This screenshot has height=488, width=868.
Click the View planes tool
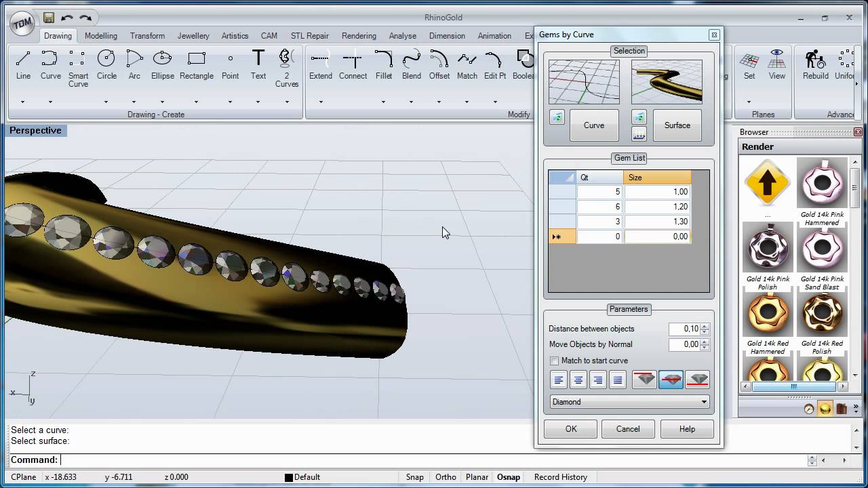tap(777, 66)
